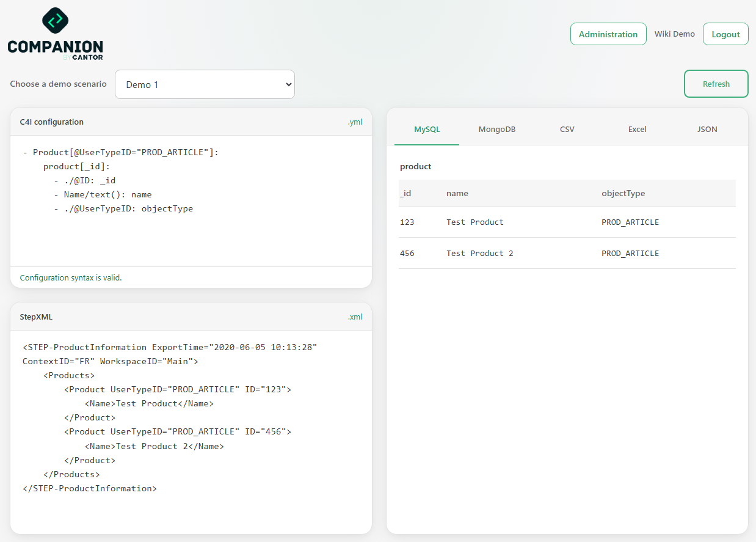Open the demo scenario dropdown
Image resolution: width=756 pixels, height=542 pixels.
(205, 84)
